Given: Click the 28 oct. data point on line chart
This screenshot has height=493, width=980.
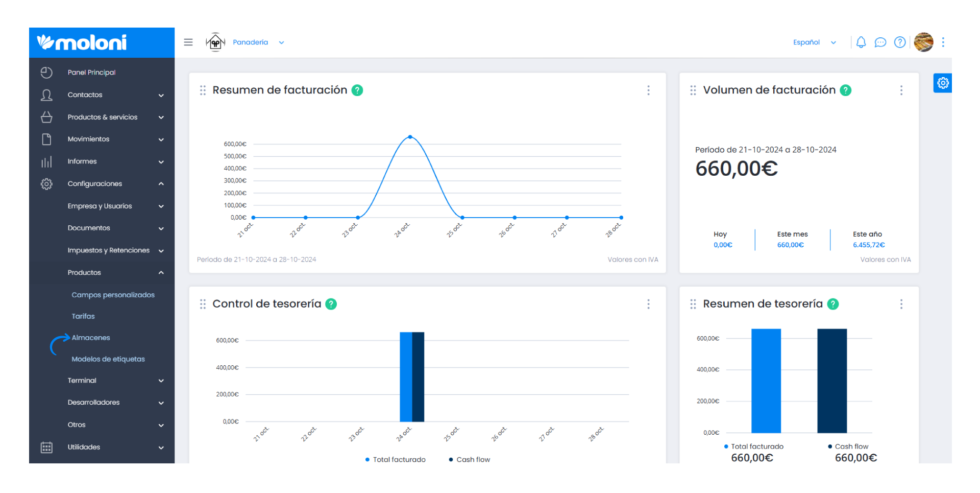Looking at the screenshot, I should [x=621, y=218].
